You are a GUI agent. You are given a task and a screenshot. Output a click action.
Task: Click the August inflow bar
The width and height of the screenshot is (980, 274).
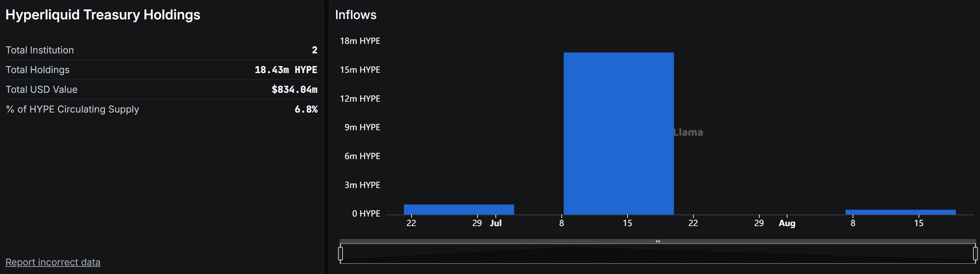click(x=901, y=212)
